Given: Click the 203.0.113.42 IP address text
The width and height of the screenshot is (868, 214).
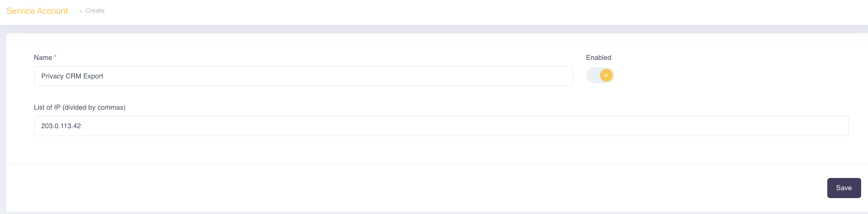Looking at the screenshot, I should click(x=61, y=126).
